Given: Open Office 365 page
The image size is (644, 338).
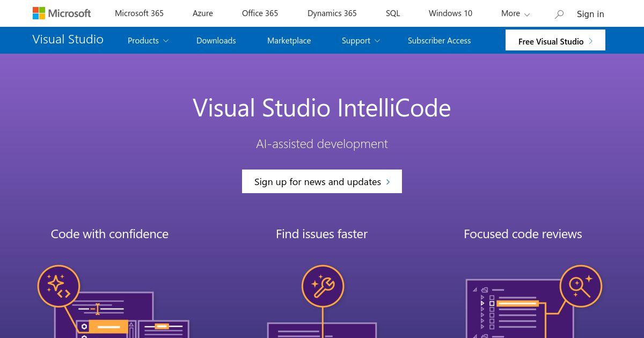Looking at the screenshot, I should click(x=260, y=13).
